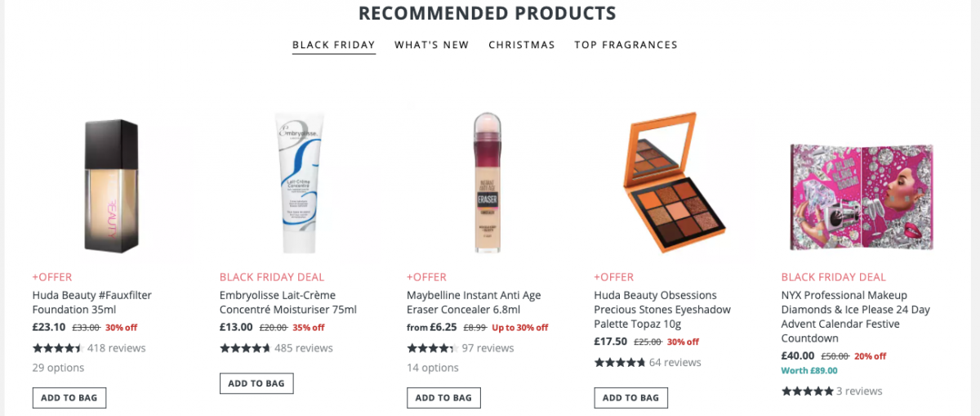Switch to the What's New tab
980x416 pixels.
(432, 45)
